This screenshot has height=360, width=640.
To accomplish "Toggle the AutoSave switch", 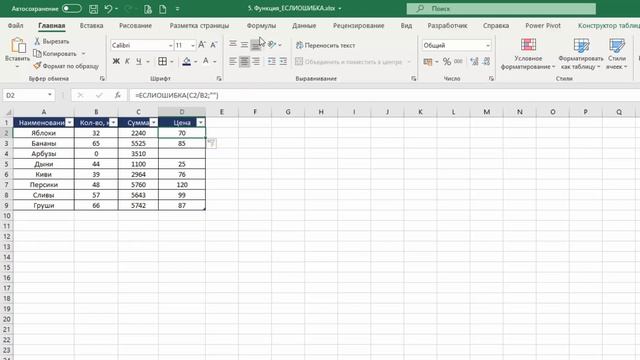I will (x=71, y=8).
